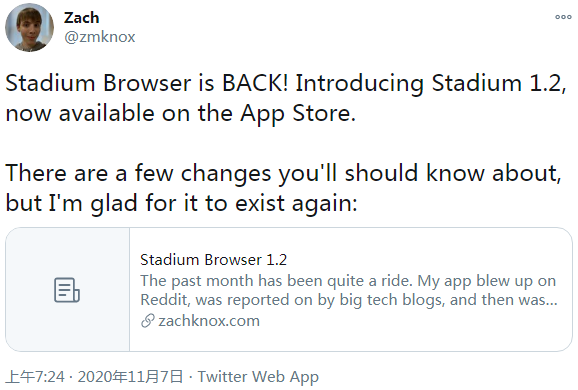The image size is (578, 390).
Task: Select the Twitter Web App source label
Action: 258,377
